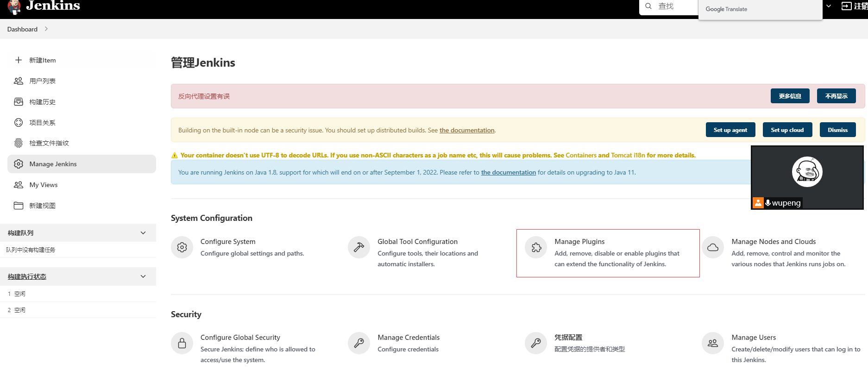Collapse the 构建执行状态 panel chevron
The height and width of the screenshot is (382, 868).
pyautogui.click(x=143, y=276)
